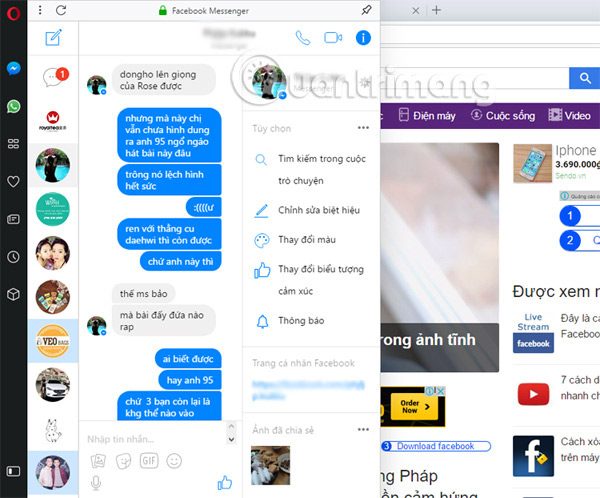Reload the Messenger panel

pos(61,10)
